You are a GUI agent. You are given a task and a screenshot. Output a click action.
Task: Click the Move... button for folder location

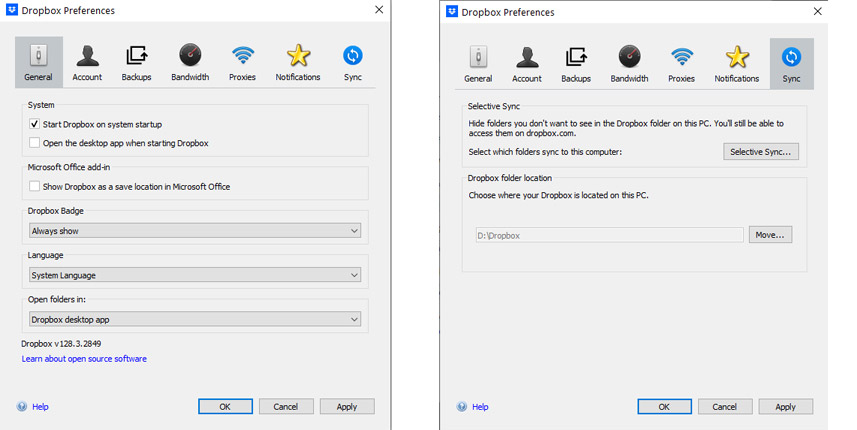pyautogui.click(x=770, y=235)
